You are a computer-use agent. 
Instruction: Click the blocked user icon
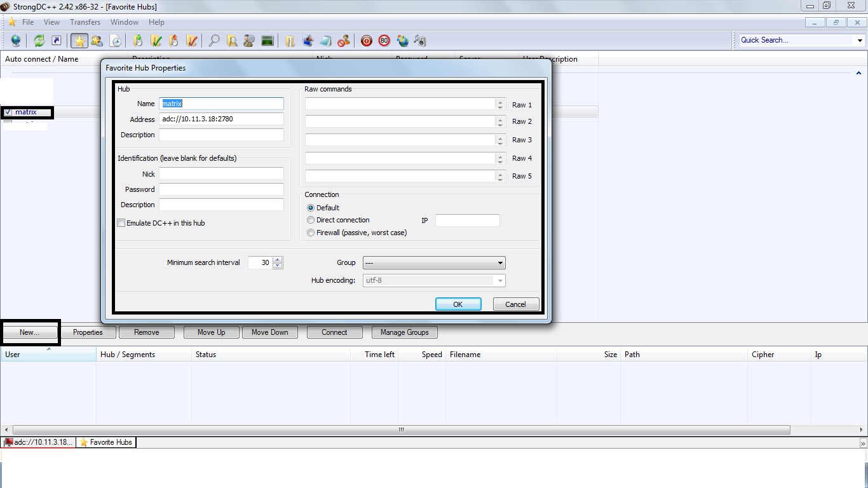(x=344, y=41)
